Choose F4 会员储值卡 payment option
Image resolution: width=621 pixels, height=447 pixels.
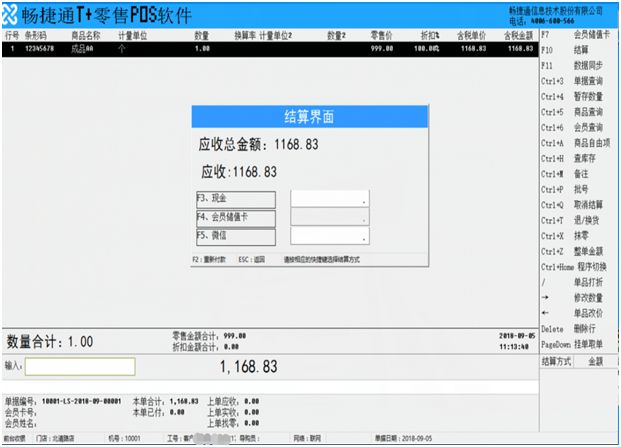pyautogui.click(x=236, y=217)
